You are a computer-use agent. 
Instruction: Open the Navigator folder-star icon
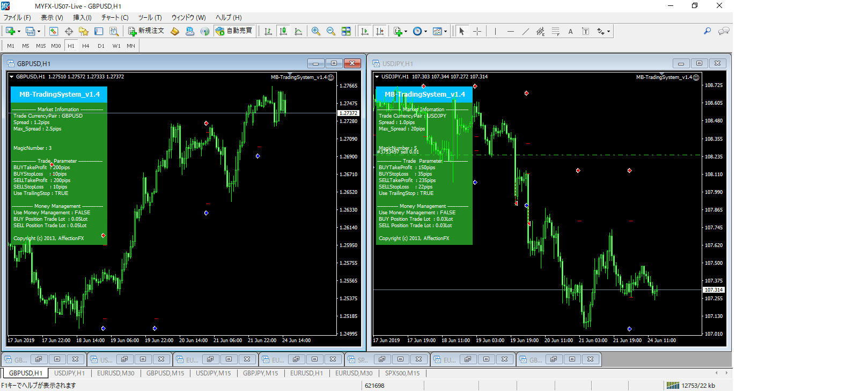84,31
